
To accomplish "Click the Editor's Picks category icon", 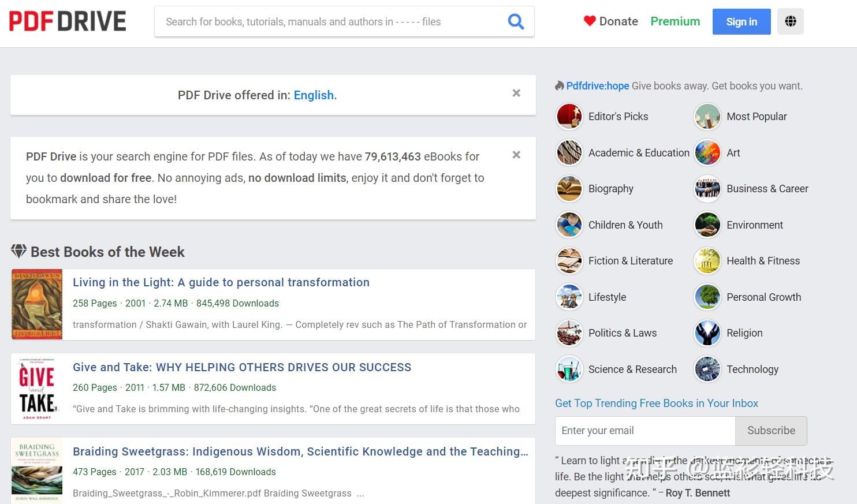I will [x=569, y=117].
